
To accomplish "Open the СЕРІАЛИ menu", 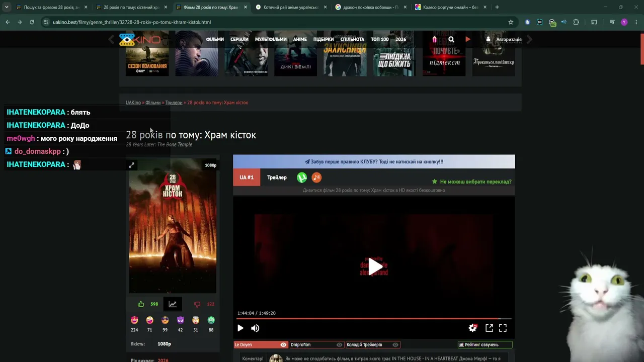I will [239, 39].
